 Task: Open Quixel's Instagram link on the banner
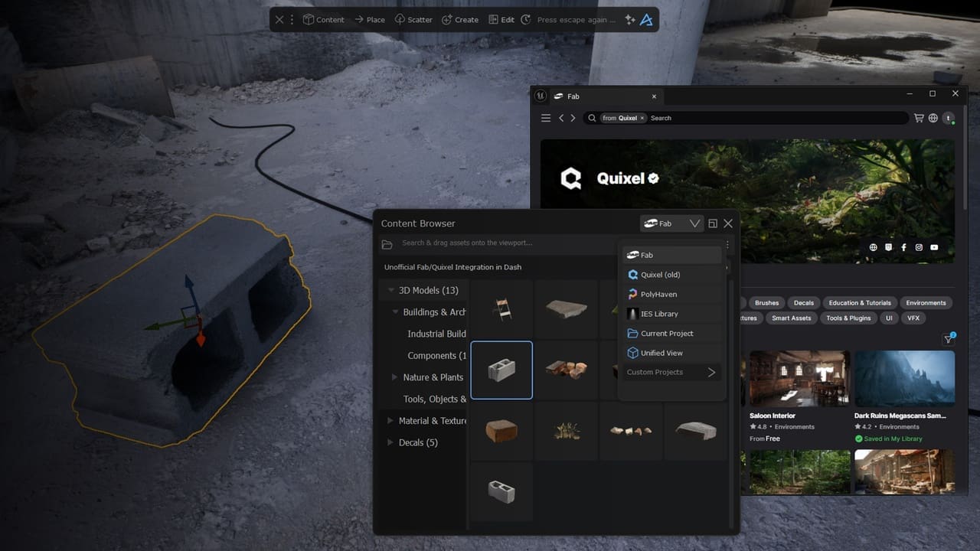[x=919, y=247]
